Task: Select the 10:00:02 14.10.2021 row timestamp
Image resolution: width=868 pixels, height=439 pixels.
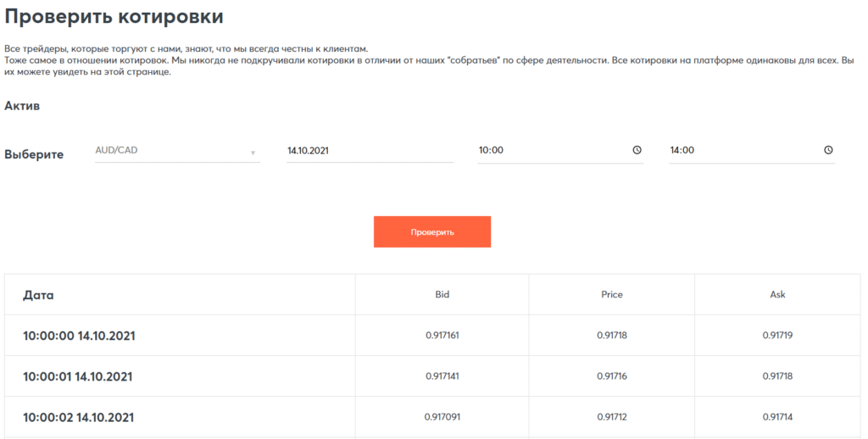Action: coord(79,417)
